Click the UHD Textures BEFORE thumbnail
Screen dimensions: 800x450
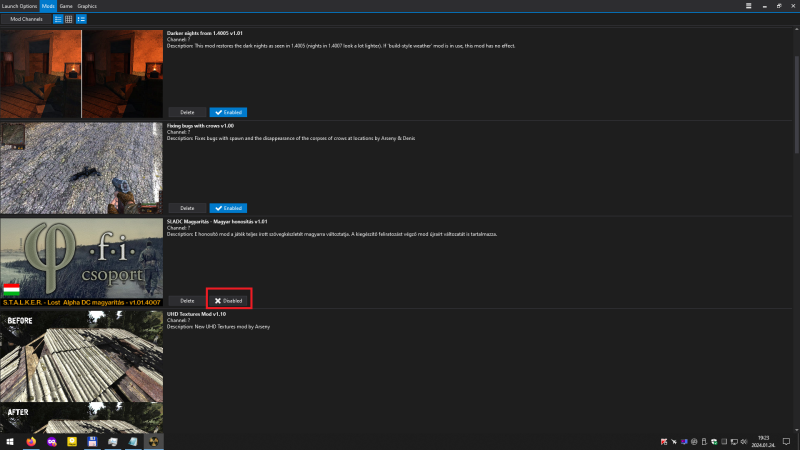(82, 356)
